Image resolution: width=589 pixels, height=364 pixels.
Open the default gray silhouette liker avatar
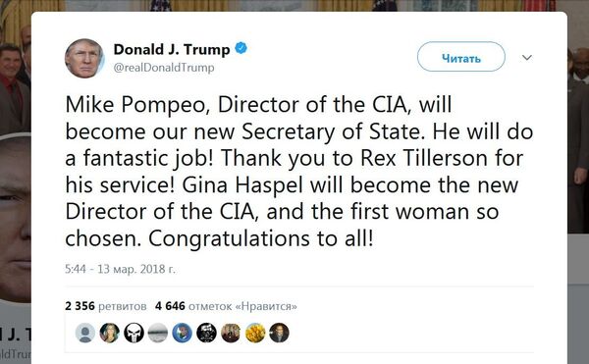tap(85, 333)
